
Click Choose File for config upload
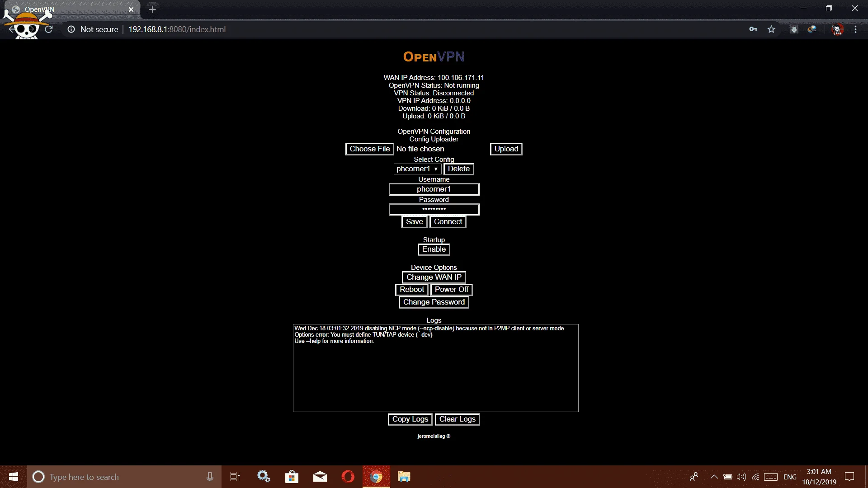(x=369, y=149)
